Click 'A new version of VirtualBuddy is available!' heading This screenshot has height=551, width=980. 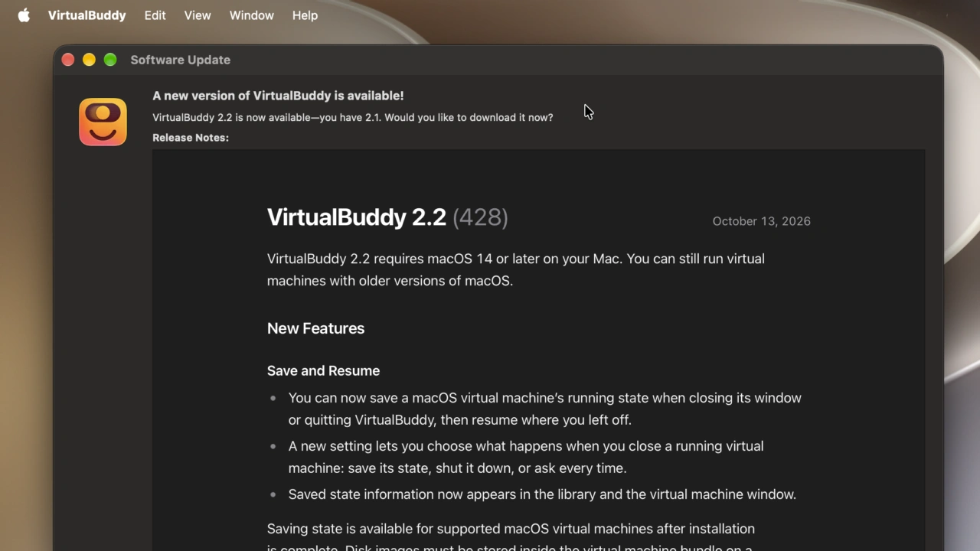click(278, 96)
